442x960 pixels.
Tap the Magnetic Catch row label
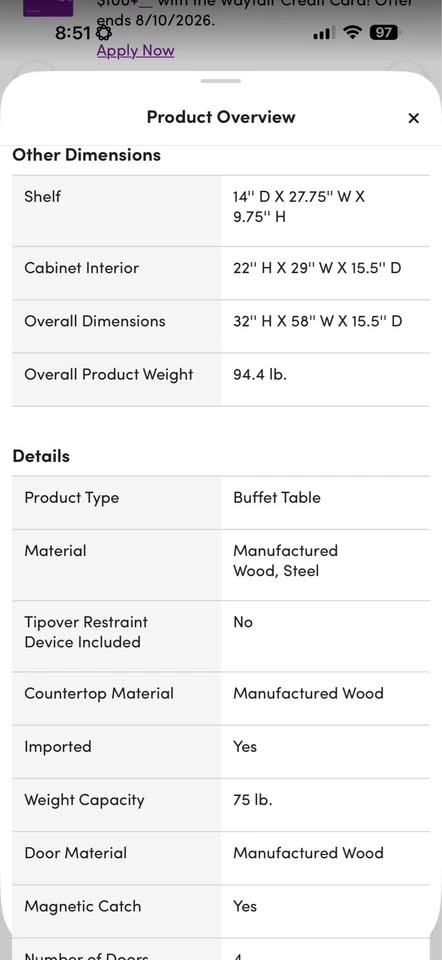83,906
